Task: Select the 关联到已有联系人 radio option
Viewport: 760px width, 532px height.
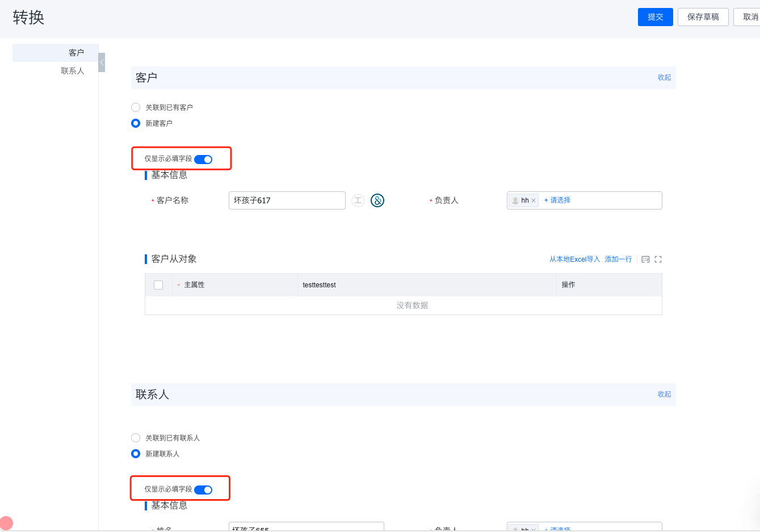Action: tap(136, 438)
